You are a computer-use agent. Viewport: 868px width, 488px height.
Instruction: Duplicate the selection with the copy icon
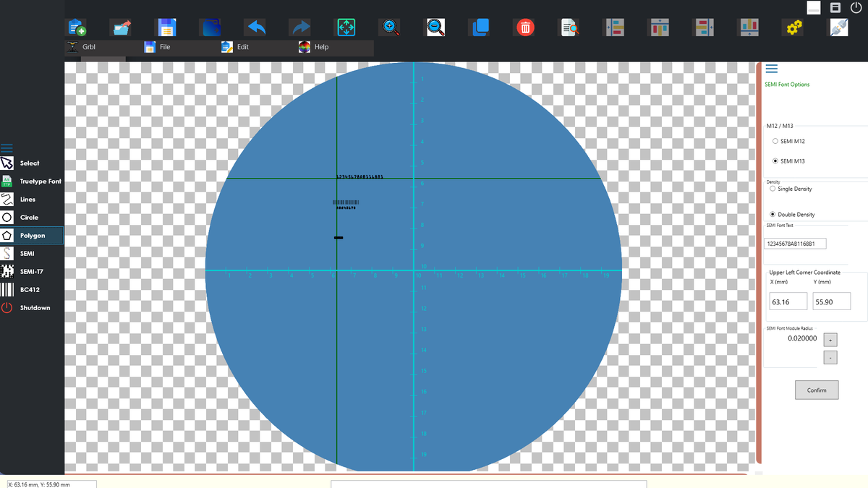coord(480,27)
